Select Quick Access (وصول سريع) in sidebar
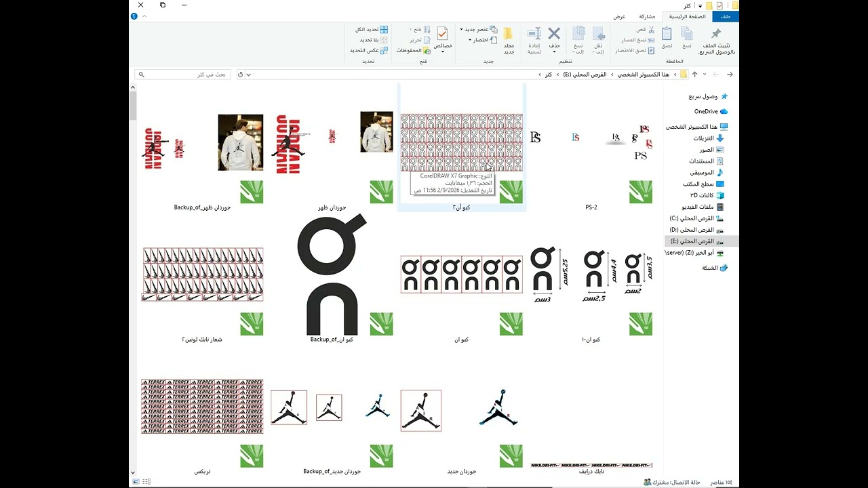 tap(708, 96)
